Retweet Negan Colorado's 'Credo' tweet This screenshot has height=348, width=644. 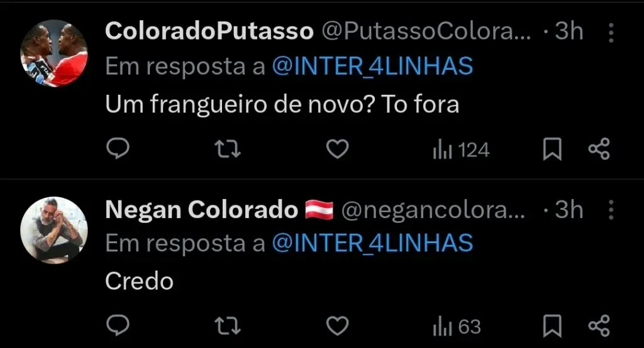(x=227, y=325)
